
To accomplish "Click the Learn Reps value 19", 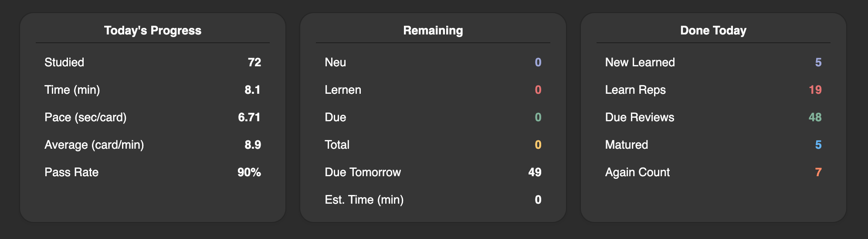I will pos(815,90).
